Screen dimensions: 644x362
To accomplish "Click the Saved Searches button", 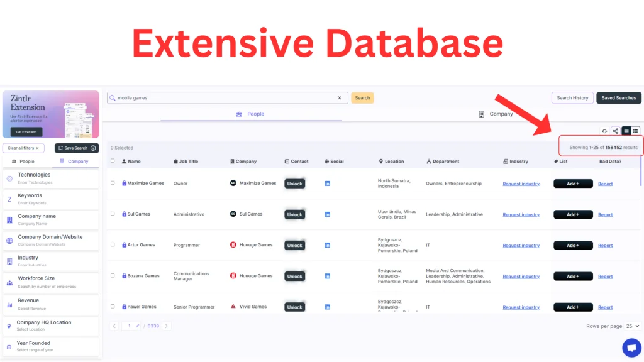I will (x=618, y=98).
